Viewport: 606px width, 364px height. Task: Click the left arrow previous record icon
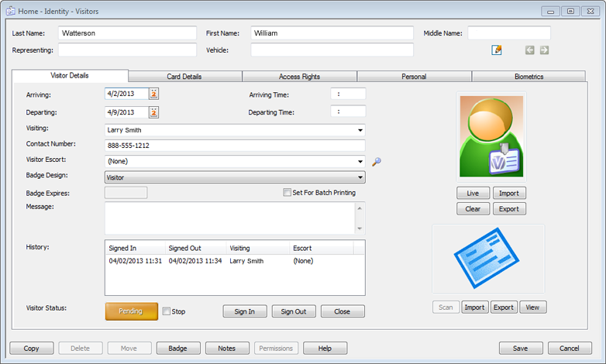click(x=530, y=50)
